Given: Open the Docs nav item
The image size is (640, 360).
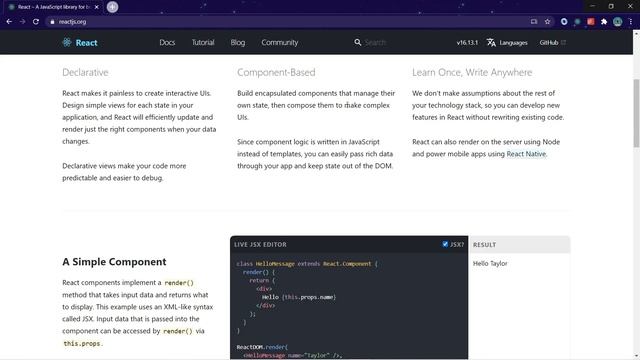Looking at the screenshot, I should pos(167,42).
